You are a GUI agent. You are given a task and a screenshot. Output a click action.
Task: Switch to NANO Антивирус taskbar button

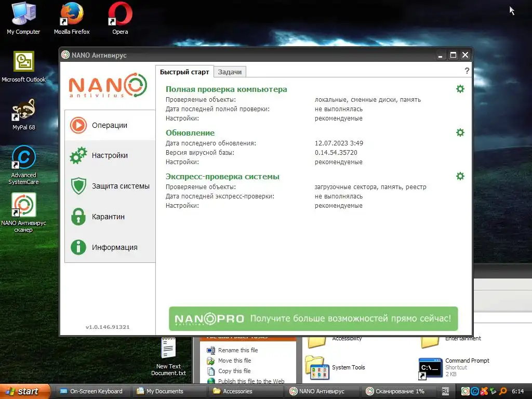click(321, 391)
